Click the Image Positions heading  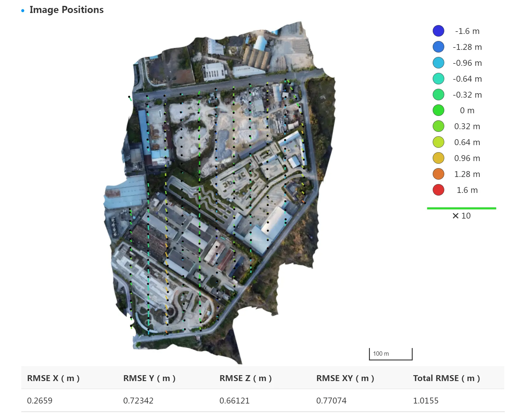(66, 10)
